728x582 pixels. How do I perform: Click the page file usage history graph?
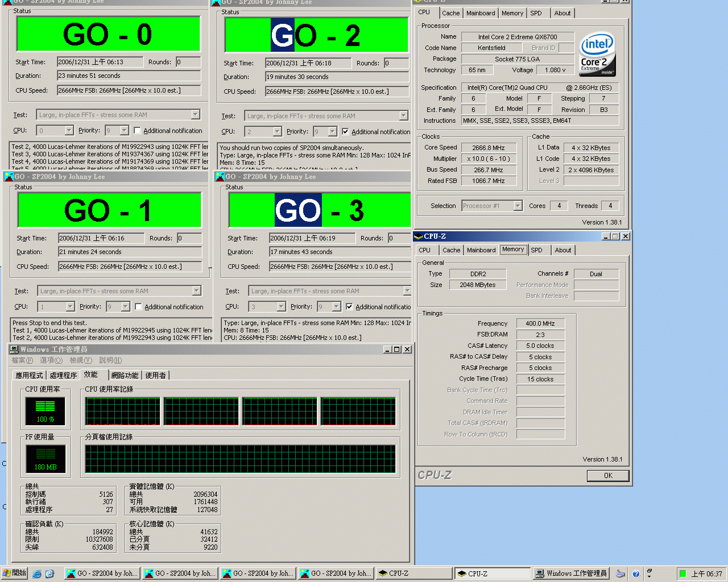pos(240,459)
